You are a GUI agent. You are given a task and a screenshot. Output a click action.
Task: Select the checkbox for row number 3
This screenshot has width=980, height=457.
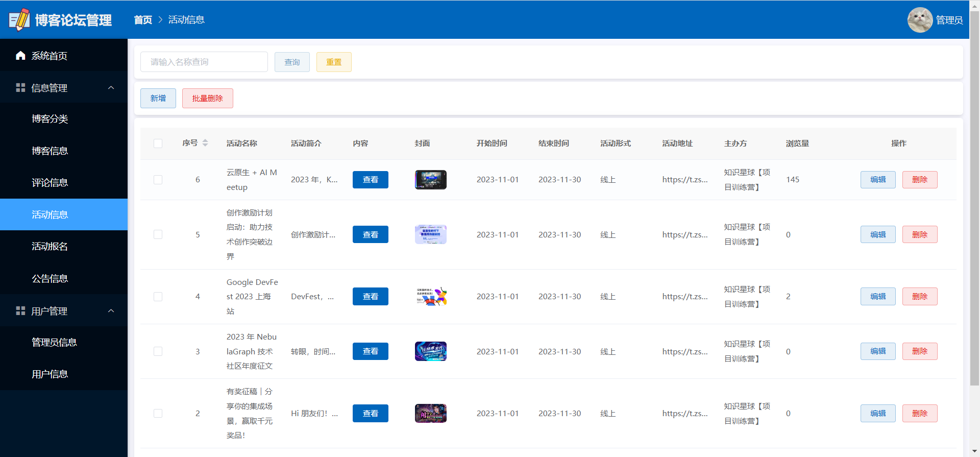point(158,351)
